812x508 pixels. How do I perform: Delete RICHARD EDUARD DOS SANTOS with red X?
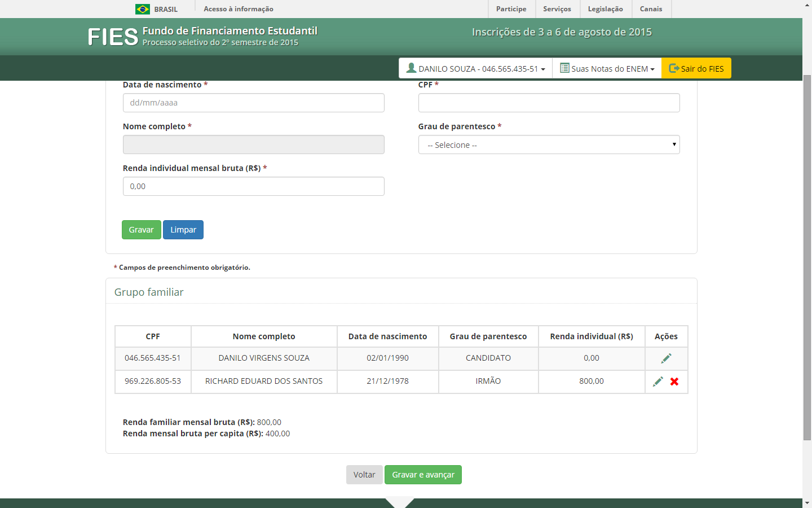[674, 382]
